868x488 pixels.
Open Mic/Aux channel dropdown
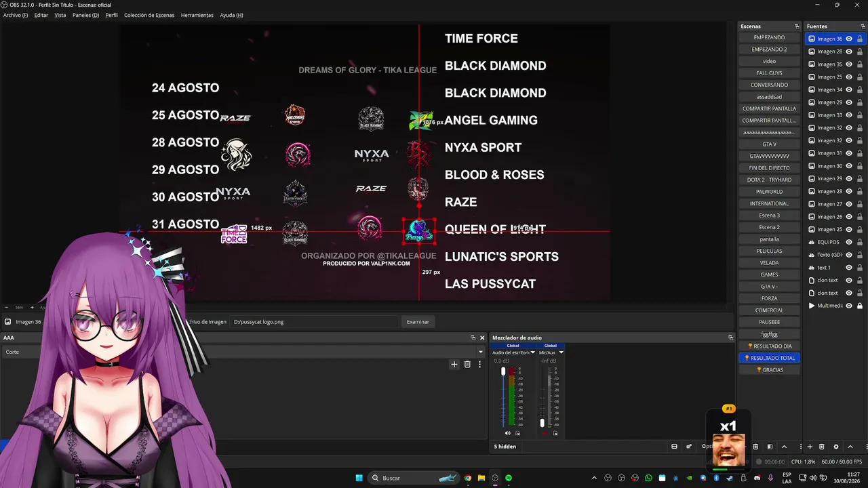(x=561, y=352)
